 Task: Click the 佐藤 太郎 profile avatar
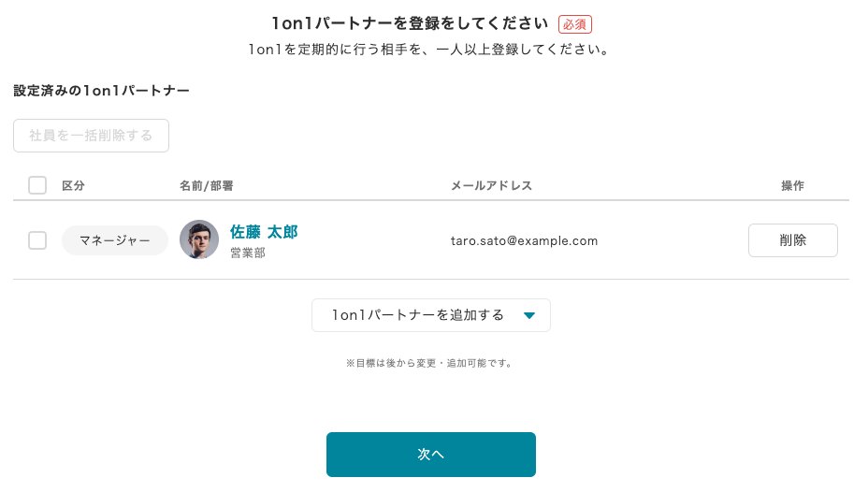tap(199, 239)
